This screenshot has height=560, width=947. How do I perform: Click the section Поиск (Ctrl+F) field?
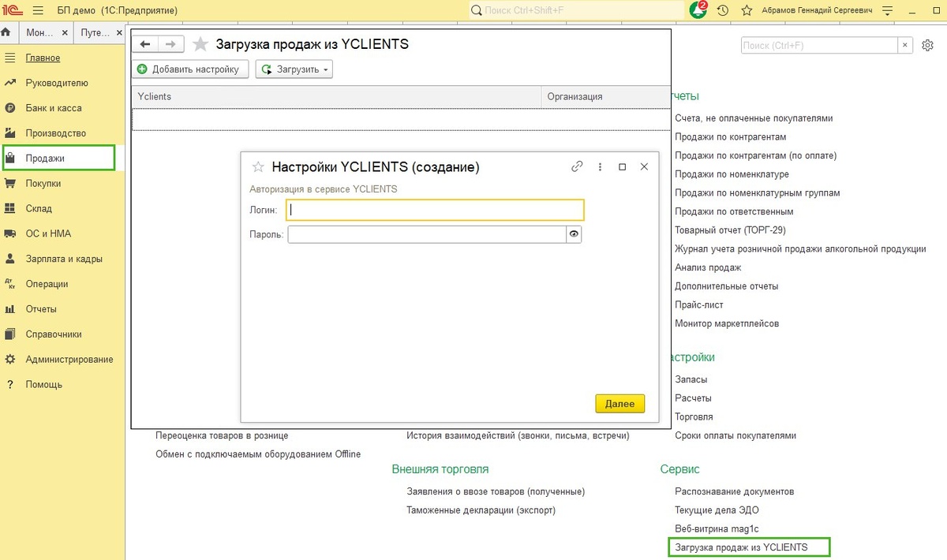point(819,46)
